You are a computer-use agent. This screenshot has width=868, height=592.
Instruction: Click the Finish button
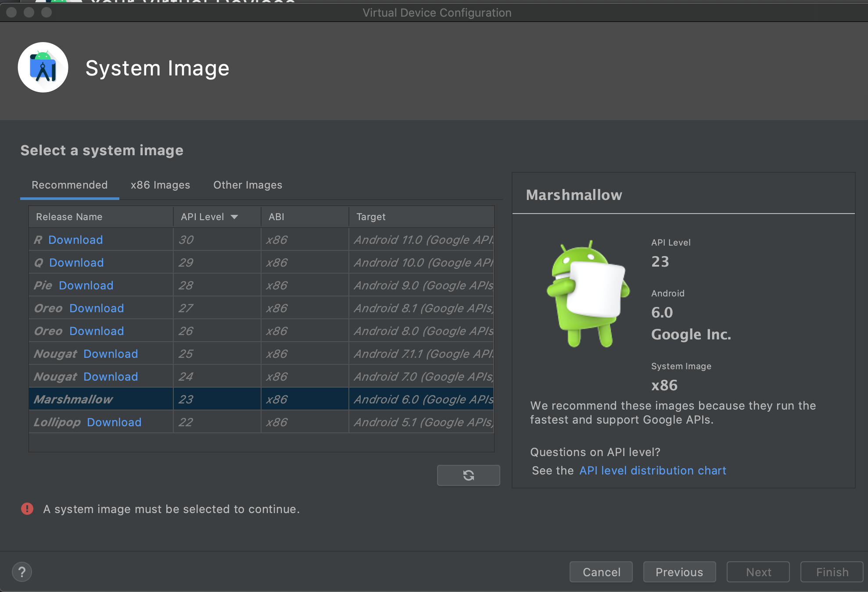[832, 572]
